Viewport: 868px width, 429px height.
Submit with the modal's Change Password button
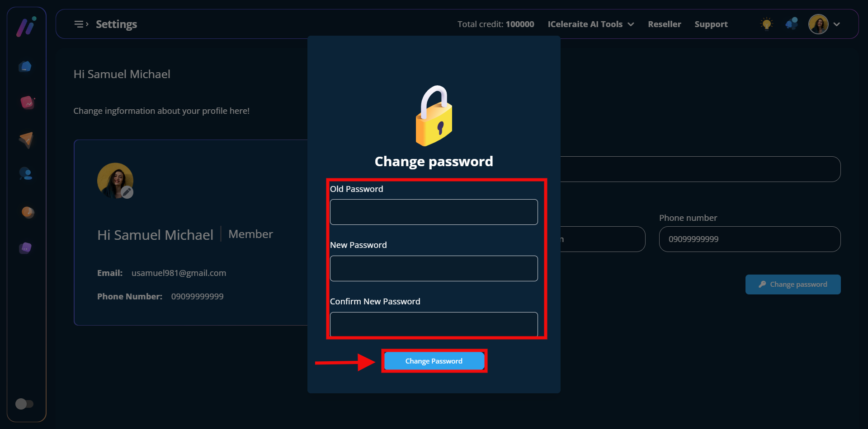coord(434,361)
